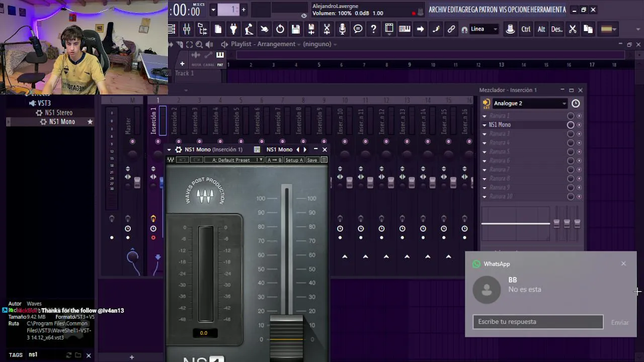Toggle the piano keyboard typing icon
The height and width of the screenshot is (362, 644).
[405, 29]
